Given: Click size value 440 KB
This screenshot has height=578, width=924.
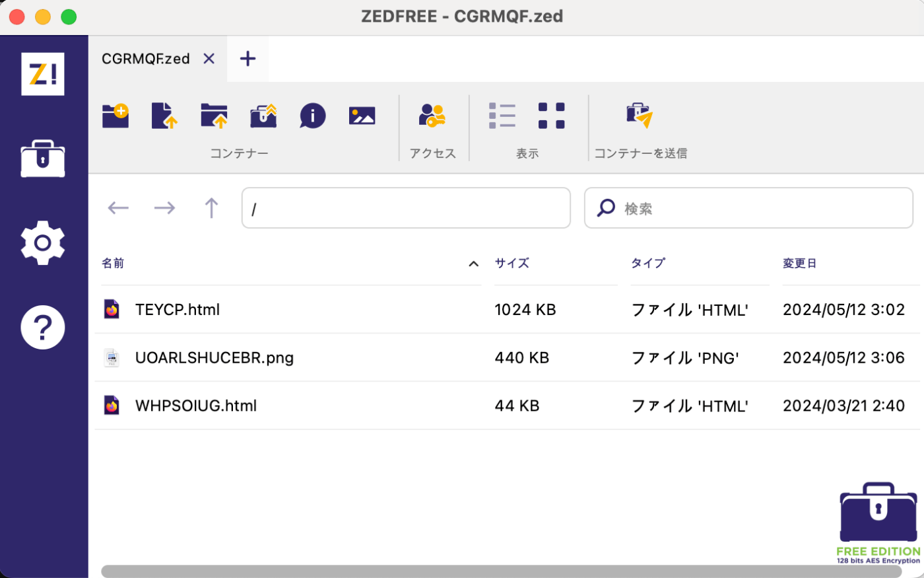Looking at the screenshot, I should coord(522,357).
